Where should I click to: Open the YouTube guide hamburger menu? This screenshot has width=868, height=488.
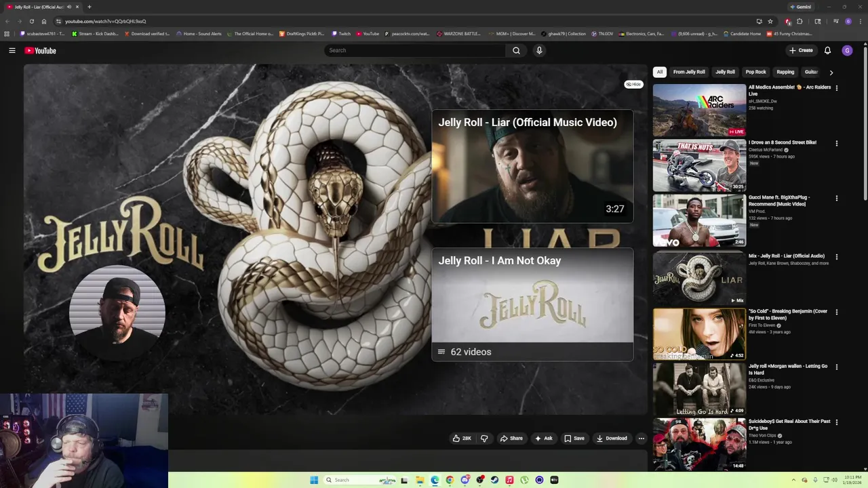pos(12,50)
